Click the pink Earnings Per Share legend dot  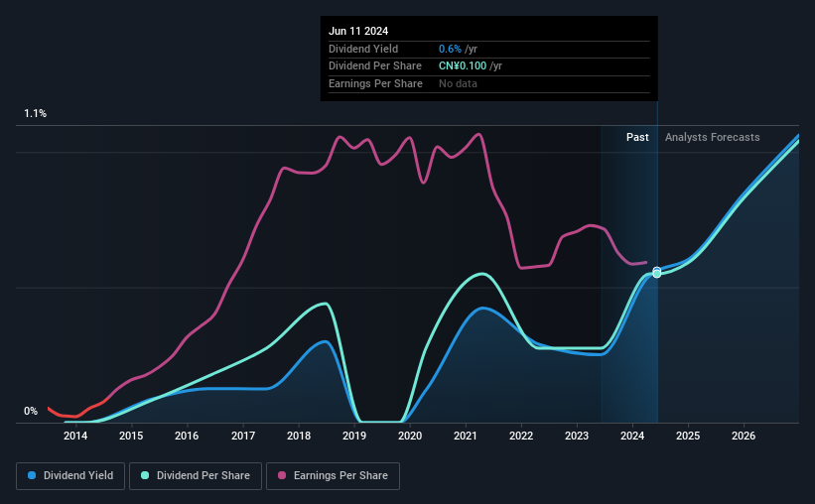tap(282, 475)
